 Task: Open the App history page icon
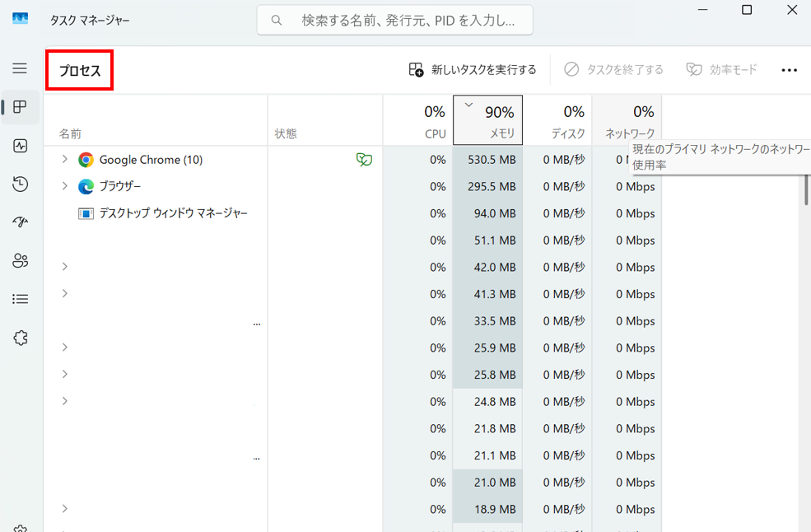(21, 184)
